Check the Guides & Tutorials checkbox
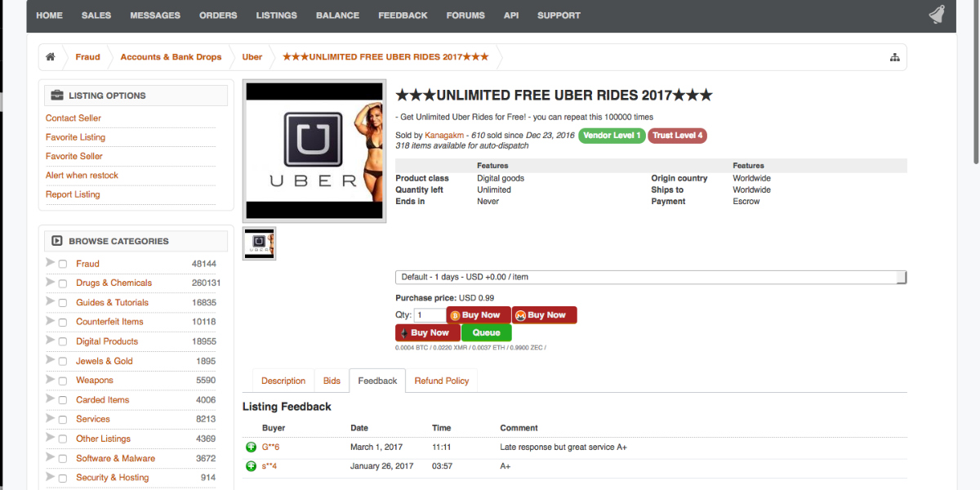980x490 pixels. click(x=63, y=303)
